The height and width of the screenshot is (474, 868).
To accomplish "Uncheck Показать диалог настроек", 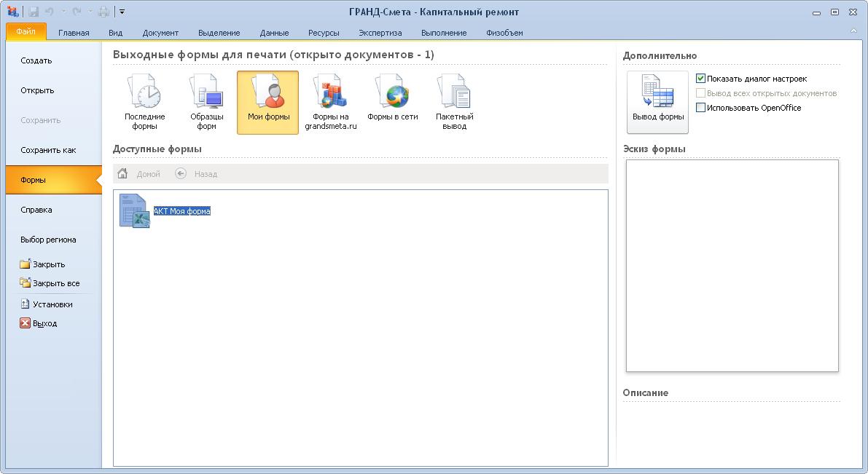I will click(x=700, y=79).
